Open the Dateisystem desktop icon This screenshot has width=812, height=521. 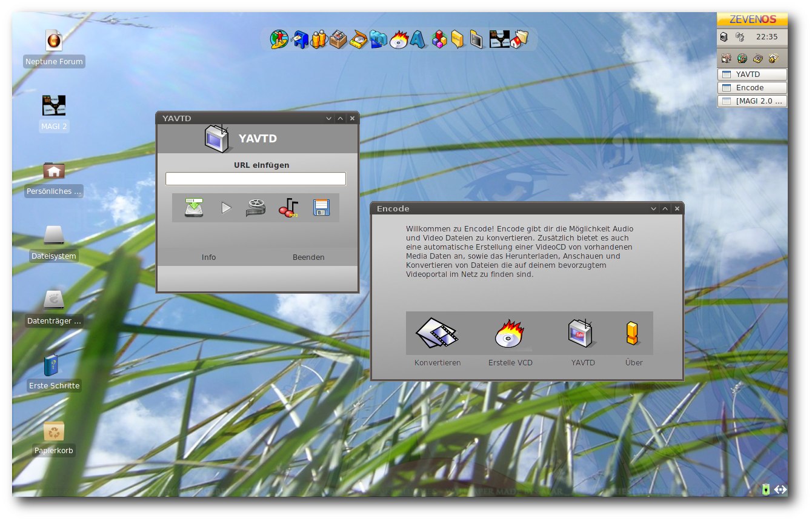[54, 236]
